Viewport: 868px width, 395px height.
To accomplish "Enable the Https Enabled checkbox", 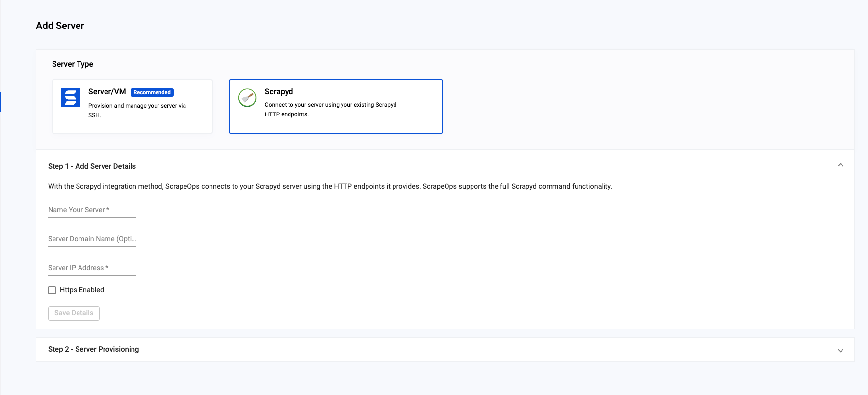I will [52, 290].
